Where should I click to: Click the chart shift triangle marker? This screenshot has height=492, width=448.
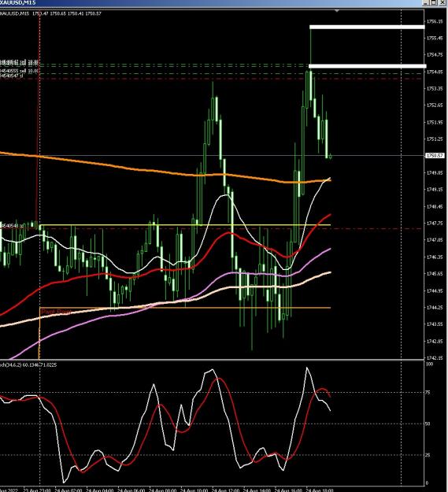337,11
